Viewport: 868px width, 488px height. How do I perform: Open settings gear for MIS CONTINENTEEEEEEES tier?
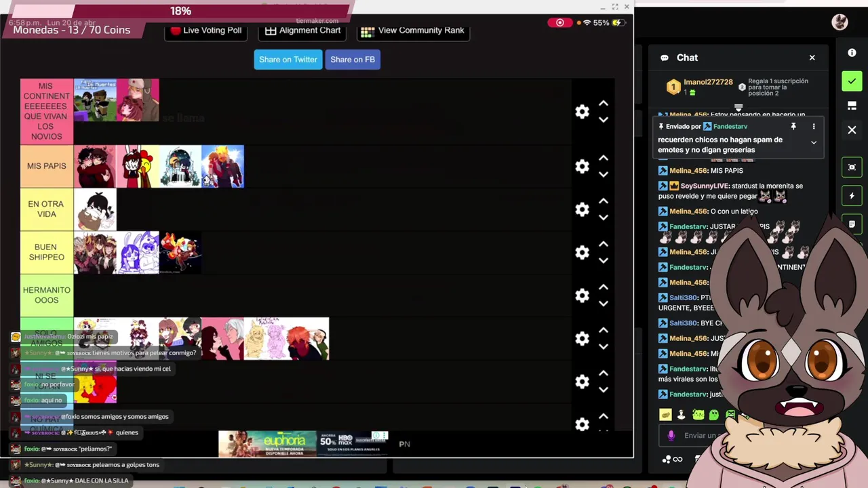pyautogui.click(x=583, y=112)
